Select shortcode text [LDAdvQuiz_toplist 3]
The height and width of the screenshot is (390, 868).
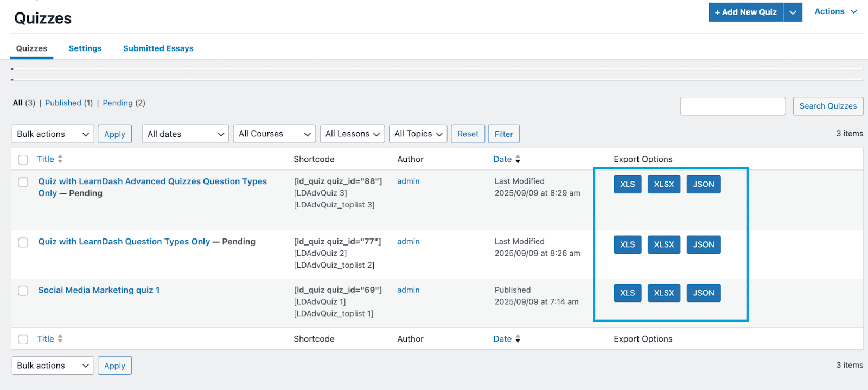pyautogui.click(x=334, y=205)
